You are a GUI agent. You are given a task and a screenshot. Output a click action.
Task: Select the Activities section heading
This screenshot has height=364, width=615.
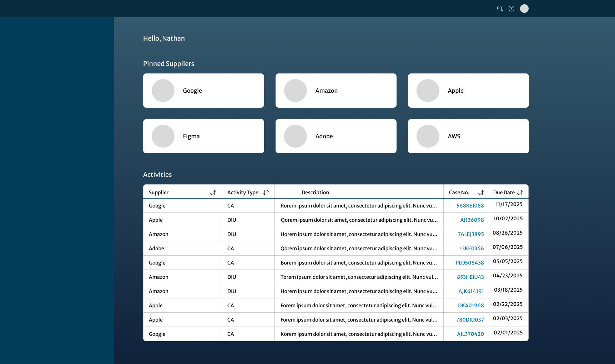click(157, 174)
